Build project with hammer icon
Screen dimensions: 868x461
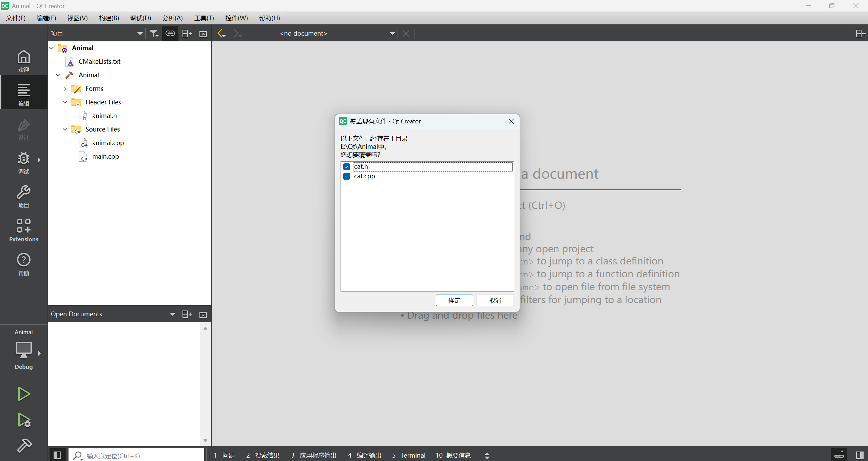pyautogui.click(x=24, y=445)
